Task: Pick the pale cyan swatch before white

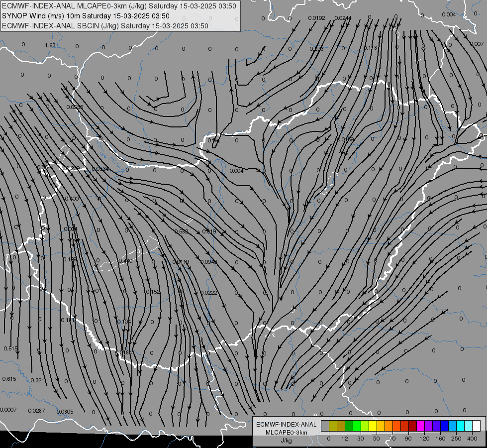Action: [469, 426]
